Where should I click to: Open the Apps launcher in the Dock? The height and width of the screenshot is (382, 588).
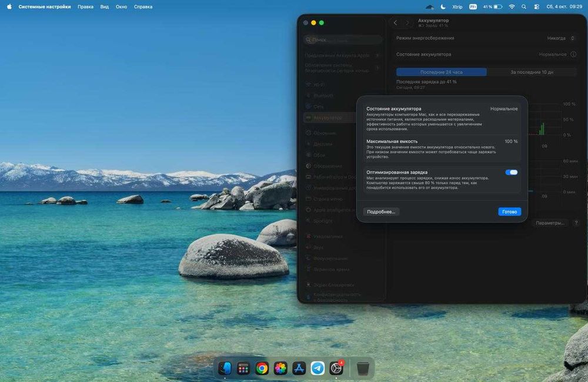243,368
